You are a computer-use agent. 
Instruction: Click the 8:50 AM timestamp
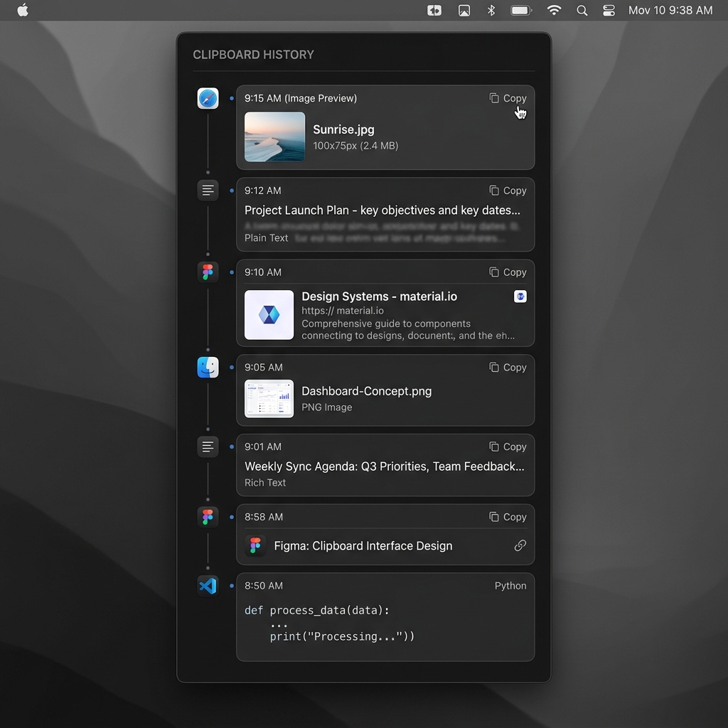coord(264,586)
